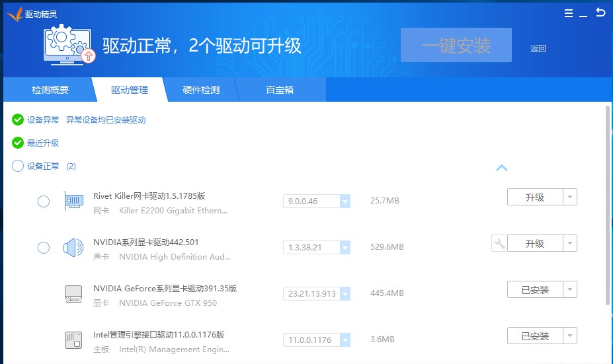Image resolution: width=613 pixels, height=364 pixels.
Task: Click 设备异常 label
Action: tap(43, 120)
